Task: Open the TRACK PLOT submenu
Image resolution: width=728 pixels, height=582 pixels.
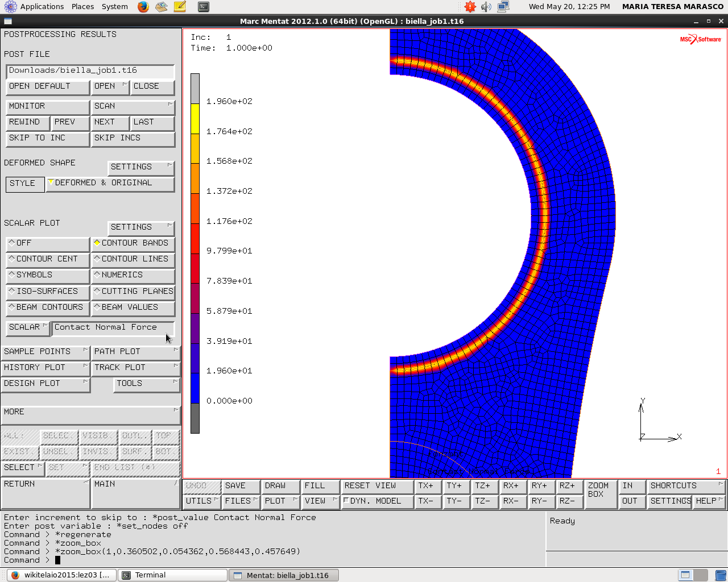Action: coord(136,368)
